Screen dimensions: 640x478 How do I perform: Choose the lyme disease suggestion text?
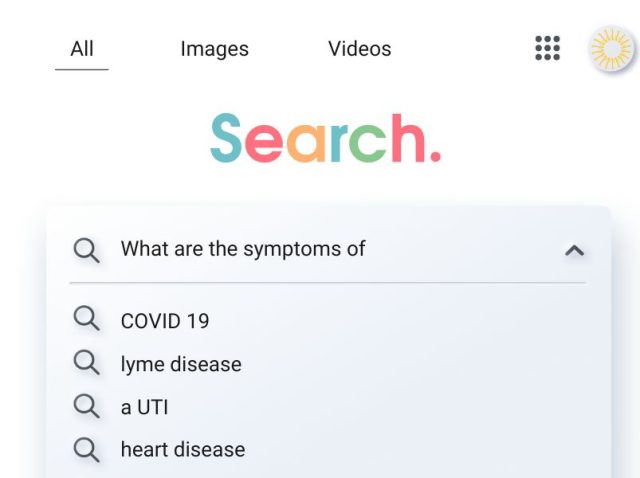181,364
